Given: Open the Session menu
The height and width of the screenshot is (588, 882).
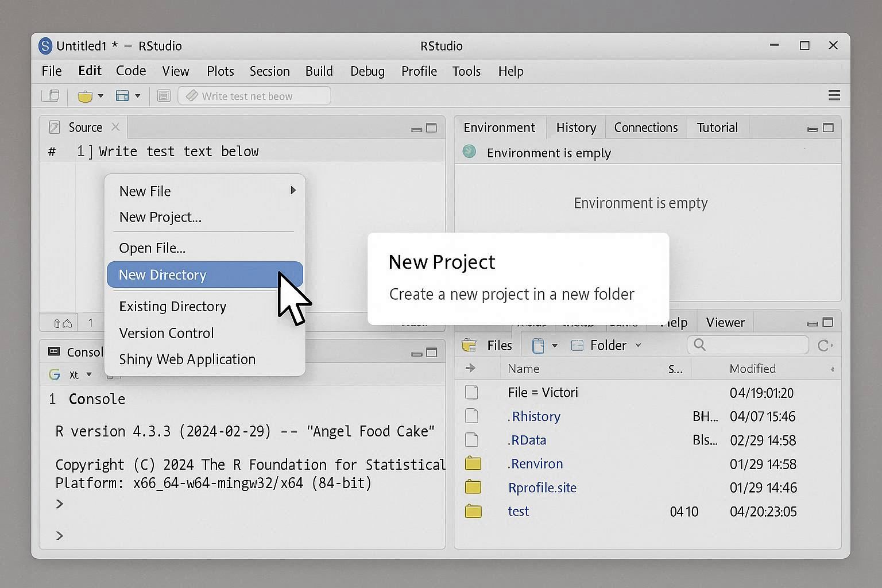Looking at the screenshot, I should coord(269,71).
